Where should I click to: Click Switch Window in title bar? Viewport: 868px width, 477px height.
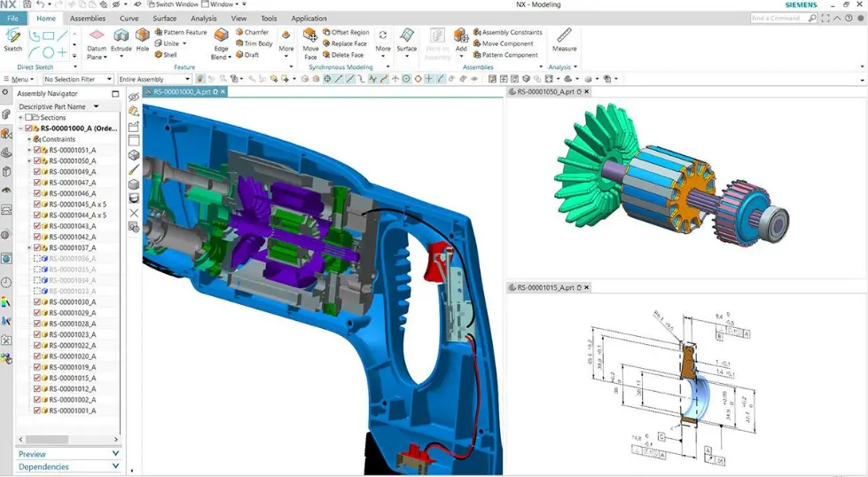173,4
